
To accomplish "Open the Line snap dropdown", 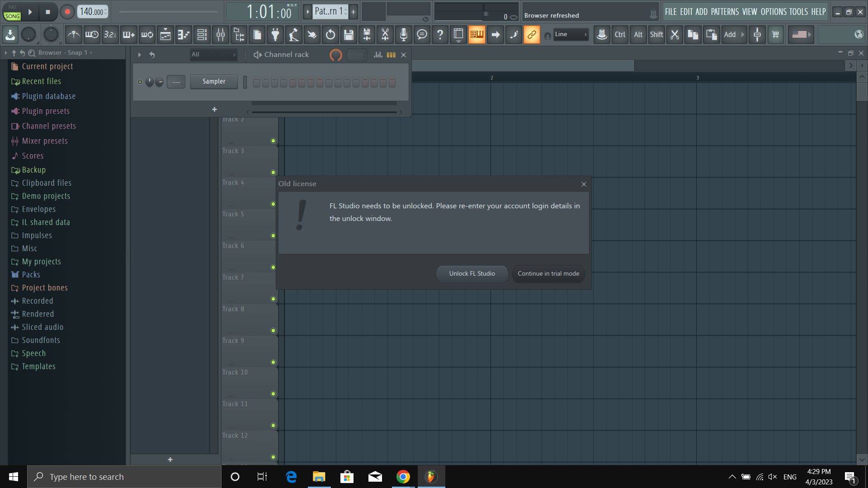I will [x=571, y=34].
